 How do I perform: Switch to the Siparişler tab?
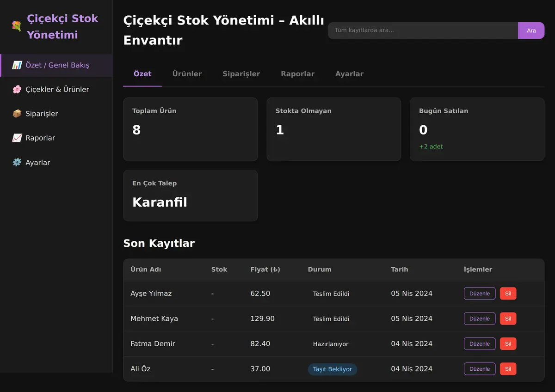click(241, 74)
